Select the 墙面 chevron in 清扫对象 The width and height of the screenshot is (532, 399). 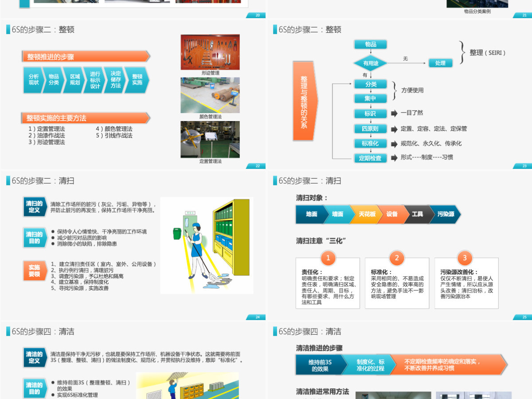(x=338, y=214)
